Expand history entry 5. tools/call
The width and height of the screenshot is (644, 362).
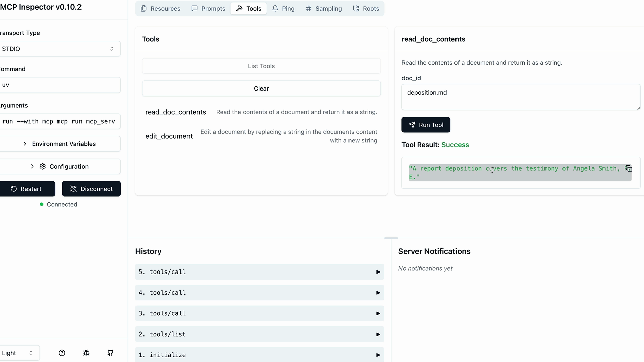(260, 272)
